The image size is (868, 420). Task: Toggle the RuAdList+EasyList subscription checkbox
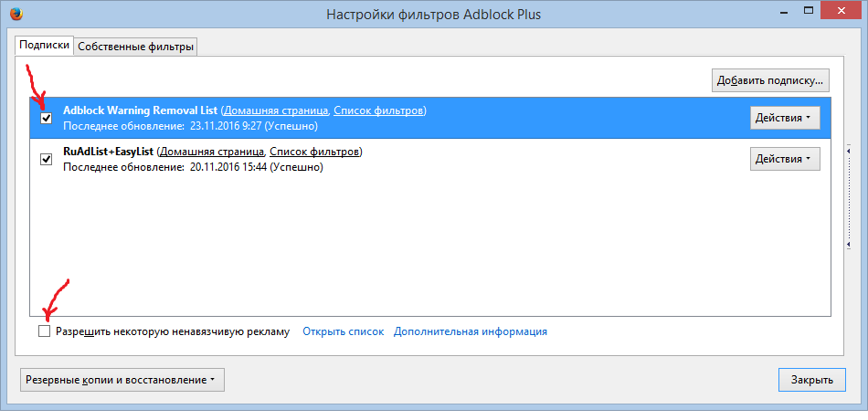[47, 160]
